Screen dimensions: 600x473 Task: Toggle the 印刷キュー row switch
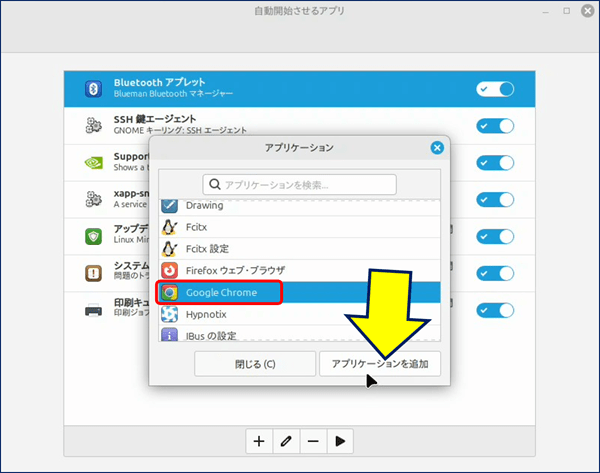point(495,310)
